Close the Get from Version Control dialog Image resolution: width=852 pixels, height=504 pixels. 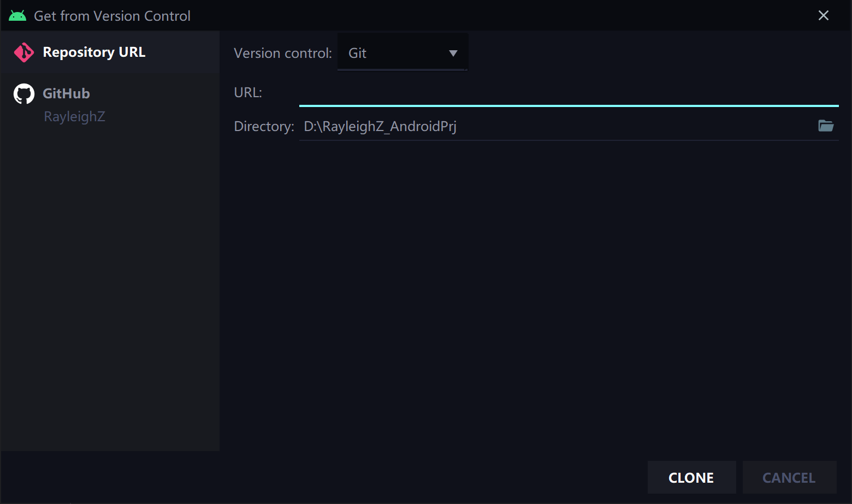(x=824, y=15)
